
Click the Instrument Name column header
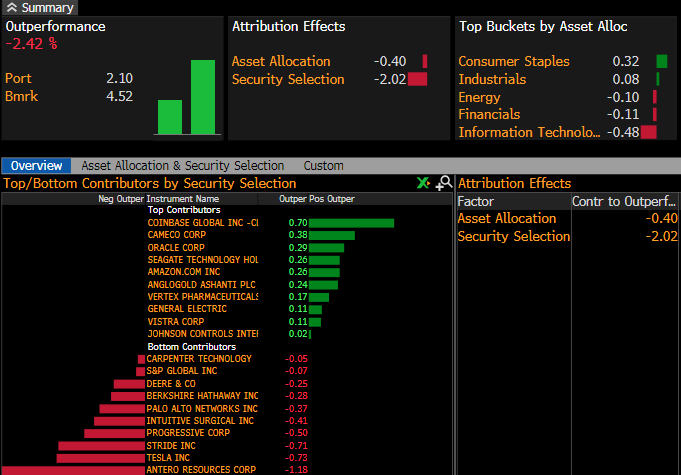182,199
